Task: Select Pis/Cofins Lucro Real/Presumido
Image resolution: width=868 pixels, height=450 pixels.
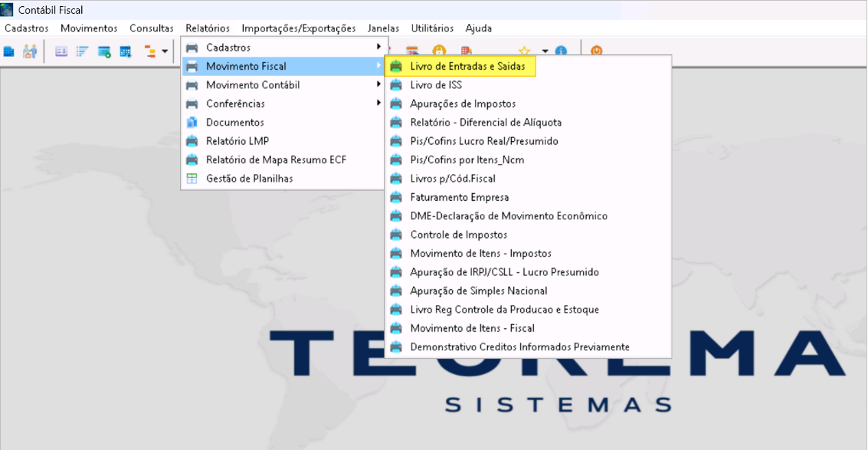Action: click(528, 141)
